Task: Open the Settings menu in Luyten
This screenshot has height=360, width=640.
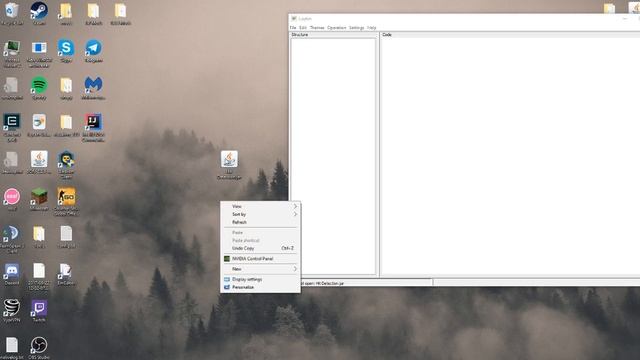Action: pyautogui.click(x=356, y=28)
